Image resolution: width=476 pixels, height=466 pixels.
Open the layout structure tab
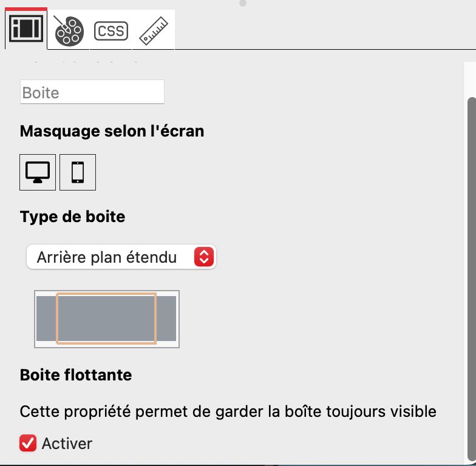point(25,29)
